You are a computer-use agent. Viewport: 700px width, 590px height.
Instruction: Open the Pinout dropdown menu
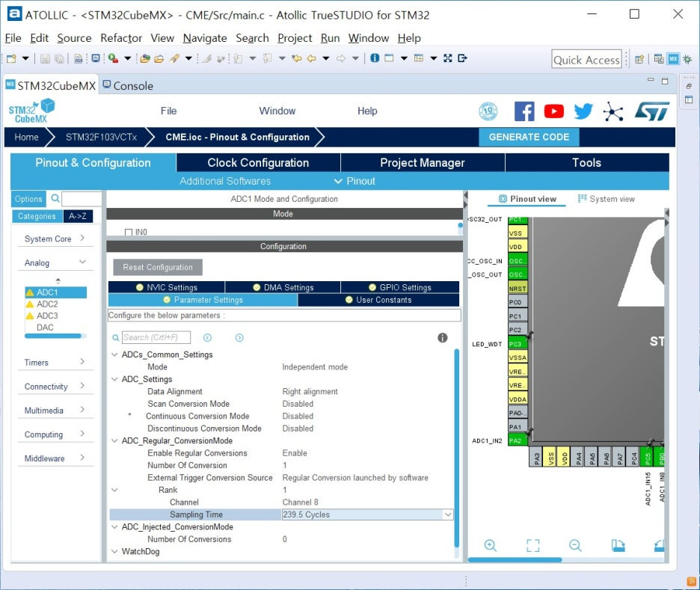point(355,181)
